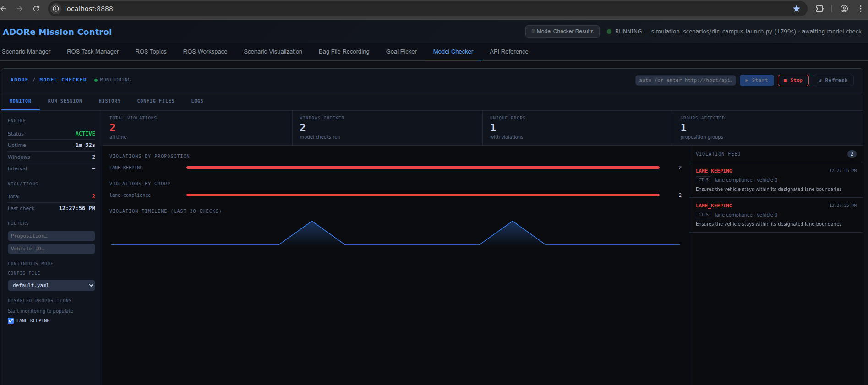Open the browser three-dot menu
868x385 pixels.
pos(861,9)
